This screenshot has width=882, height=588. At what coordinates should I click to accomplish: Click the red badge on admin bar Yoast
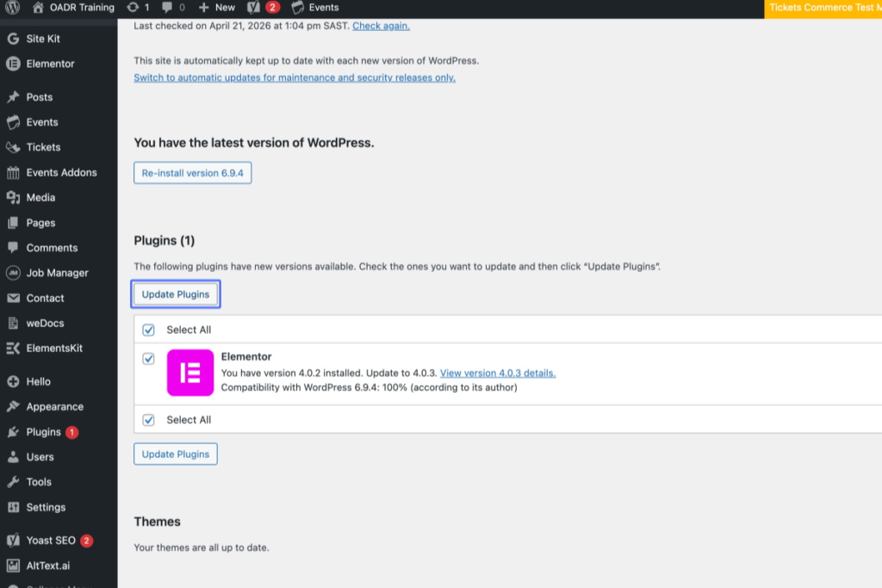[272, 7]
